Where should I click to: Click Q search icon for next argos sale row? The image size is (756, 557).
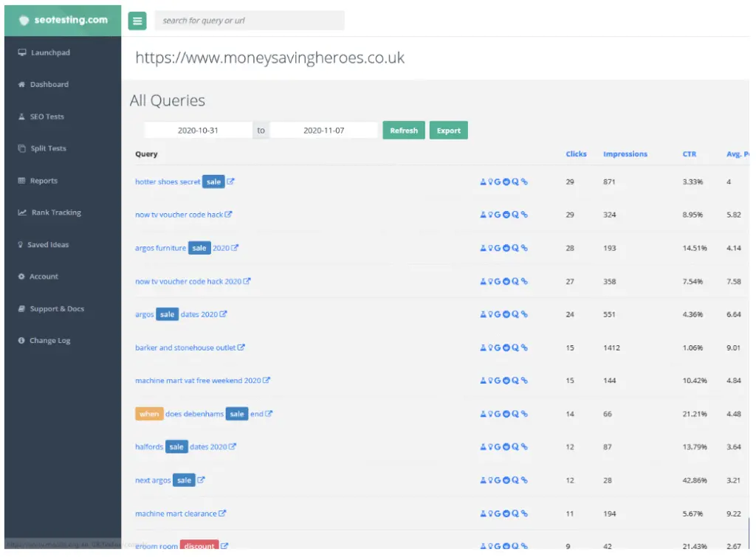[515, 480]
